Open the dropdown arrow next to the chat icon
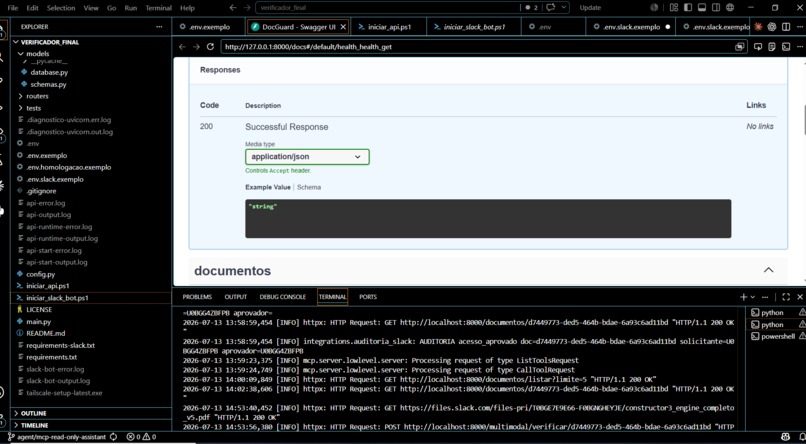The image size is (806, 444). point(563,8)
